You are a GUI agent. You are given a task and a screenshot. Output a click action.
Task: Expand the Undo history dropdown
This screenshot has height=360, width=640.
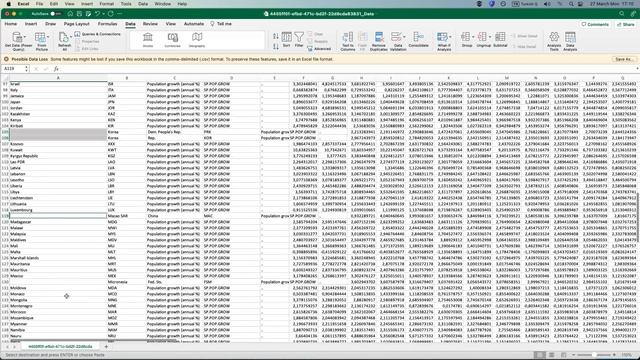103,14
